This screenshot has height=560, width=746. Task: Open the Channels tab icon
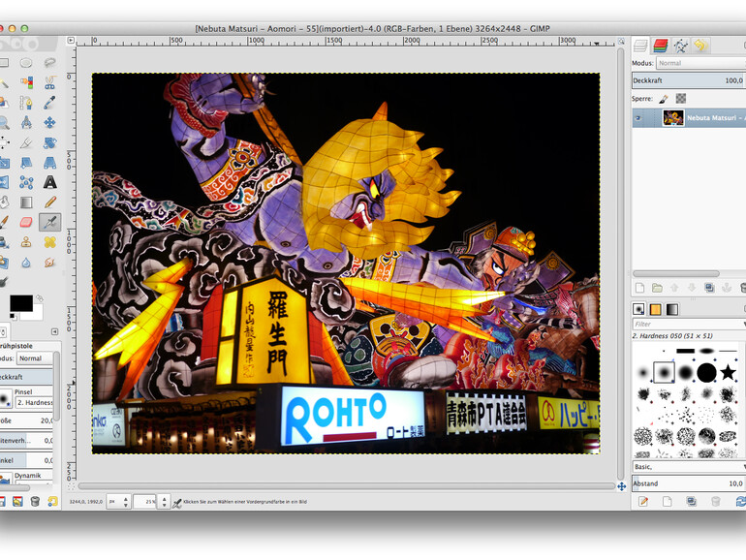click(660, 46)
